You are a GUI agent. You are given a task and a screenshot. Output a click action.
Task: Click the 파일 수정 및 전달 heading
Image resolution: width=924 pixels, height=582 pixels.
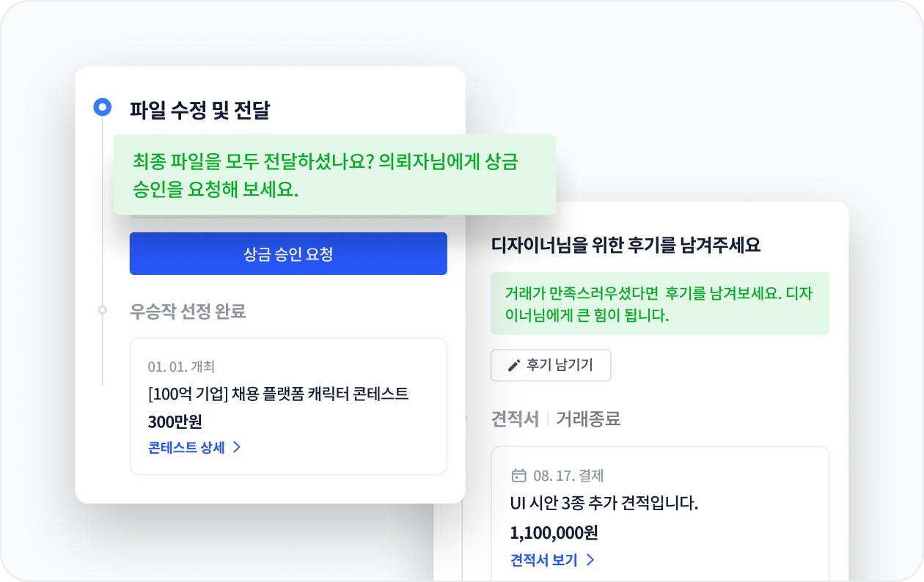(x=200, y=110)
